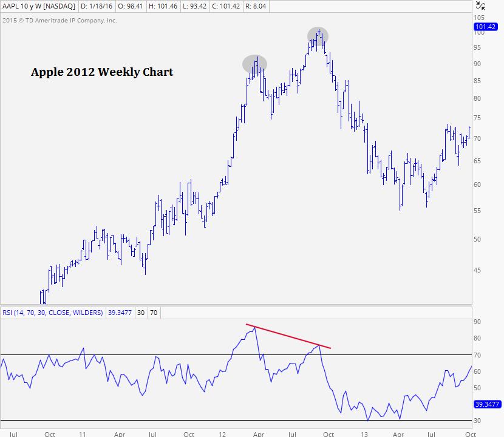
Task: Select the red RSI divergence trendline
Action: [288, 336]
